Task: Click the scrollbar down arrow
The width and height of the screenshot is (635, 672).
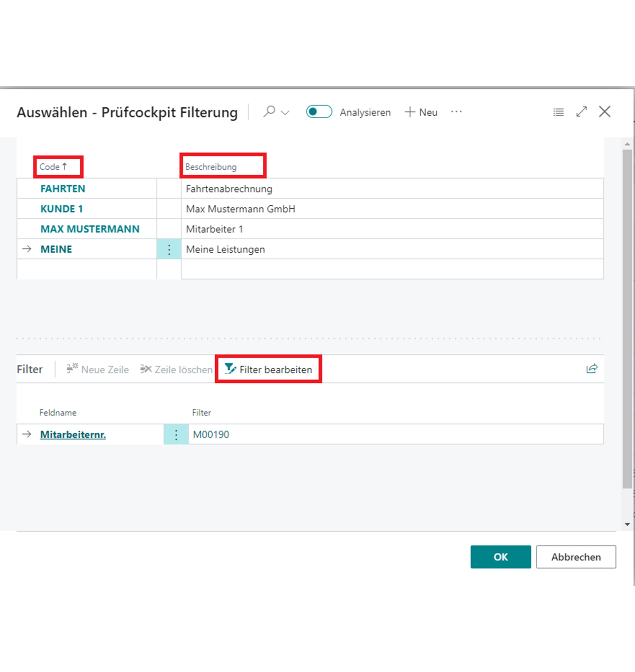Action: 627,524
